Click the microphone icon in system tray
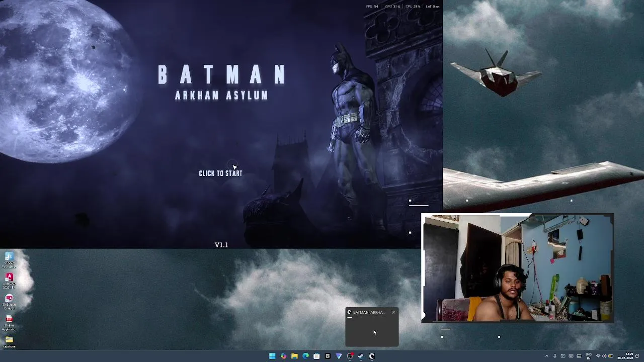 coord(555,356)
